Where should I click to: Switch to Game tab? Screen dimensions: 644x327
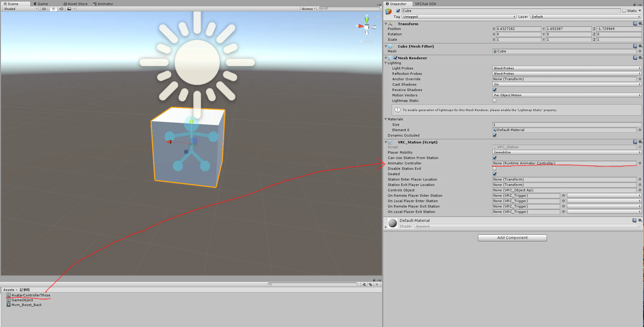tap(41, 4)
